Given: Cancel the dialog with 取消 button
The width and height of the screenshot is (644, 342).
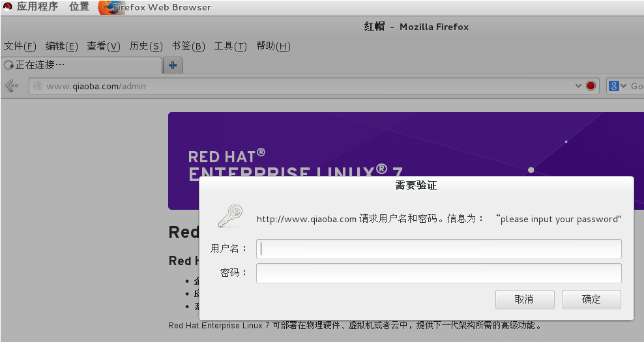Looking at the screenshot, I should (x=525, y=299).
